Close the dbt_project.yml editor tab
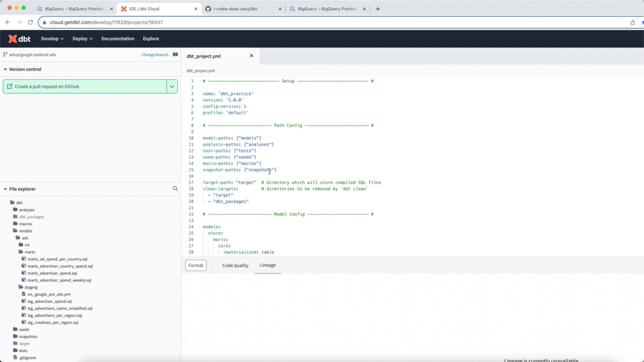Viewport: 644px width, 362px height. [252, 56]
